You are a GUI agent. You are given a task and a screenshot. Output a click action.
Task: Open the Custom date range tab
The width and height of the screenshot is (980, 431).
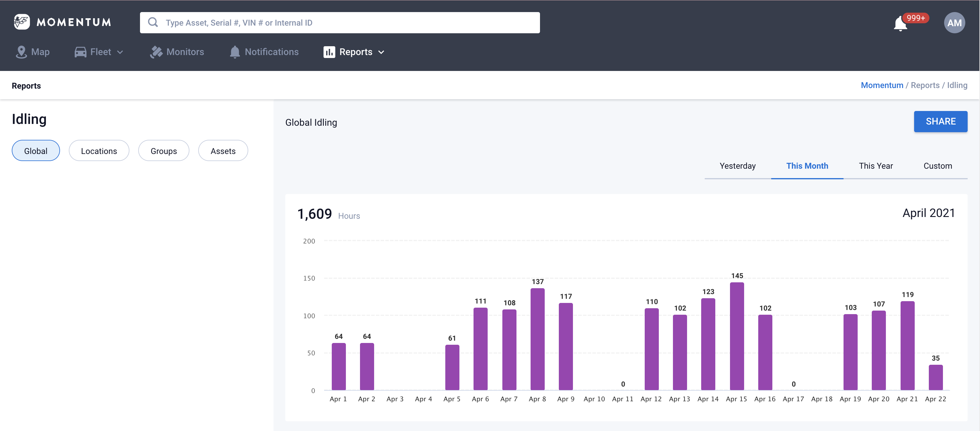(937, 166)
